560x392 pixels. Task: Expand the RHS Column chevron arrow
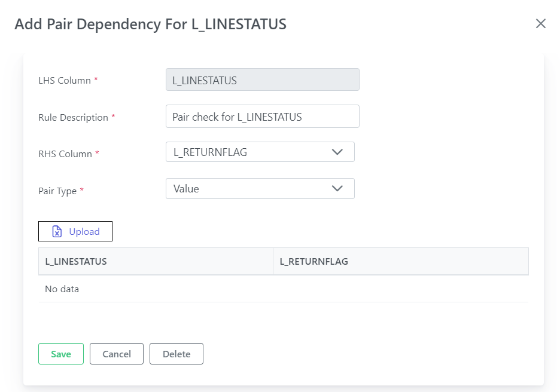[x=337, y=152]
